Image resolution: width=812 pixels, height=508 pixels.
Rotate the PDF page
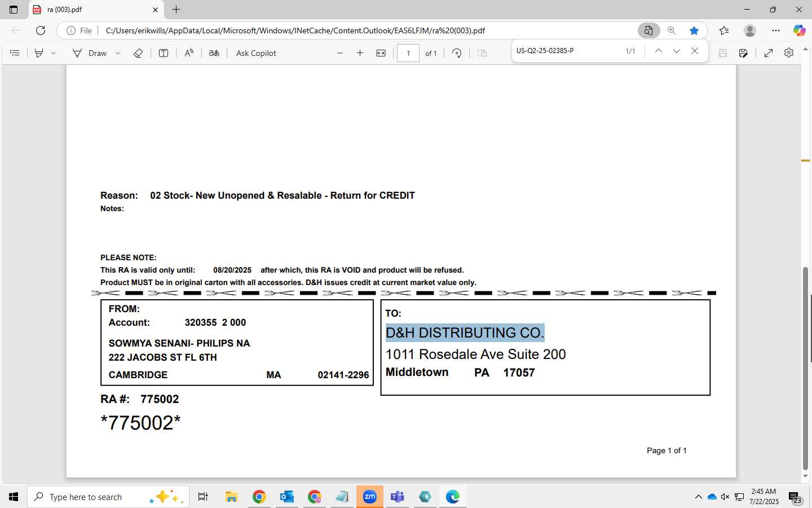click(457, 53)
